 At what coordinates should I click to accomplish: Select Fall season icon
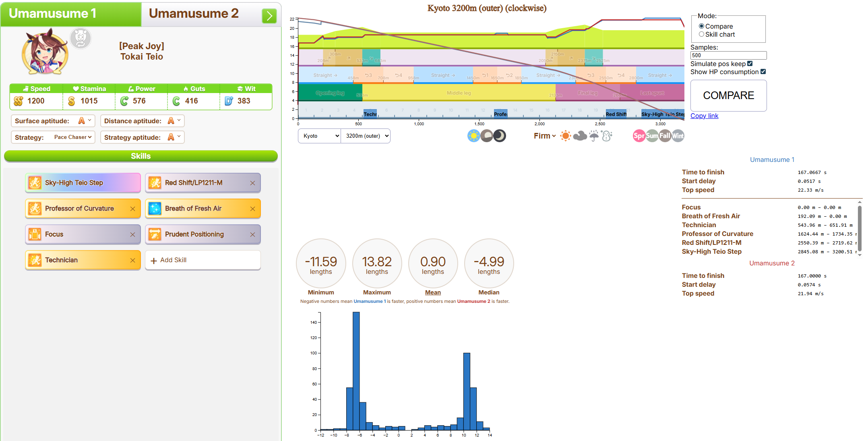[665, 136]
